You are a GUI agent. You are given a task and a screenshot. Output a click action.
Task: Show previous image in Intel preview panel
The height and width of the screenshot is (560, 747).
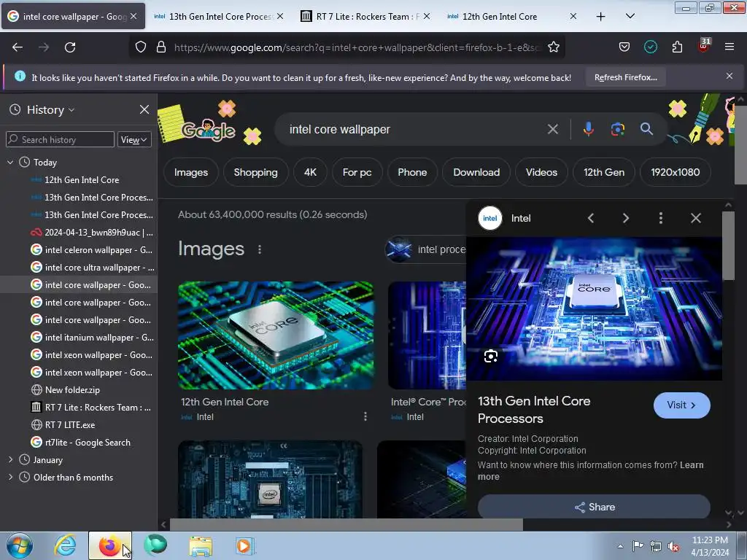click(x=591, y=218)
